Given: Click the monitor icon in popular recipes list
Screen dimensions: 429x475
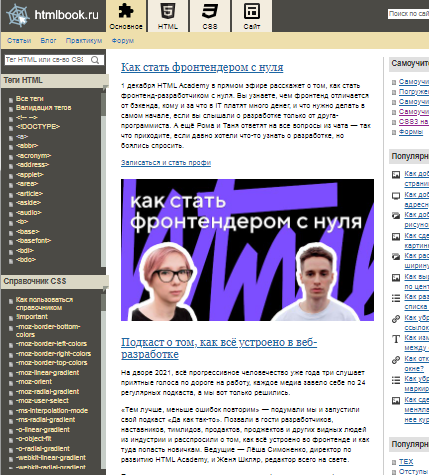Looking at the screenshot, I should coord(396,196).
